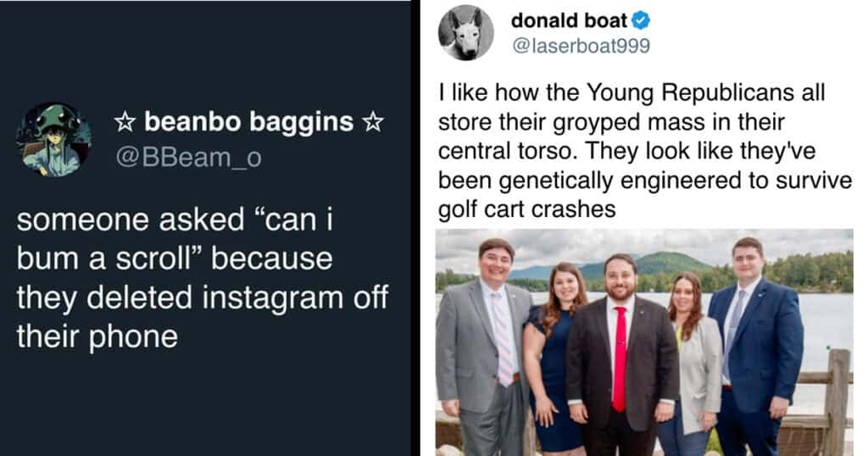
Task: Click the star after "beanbo baggins"
Action: [x=372, y=123]
